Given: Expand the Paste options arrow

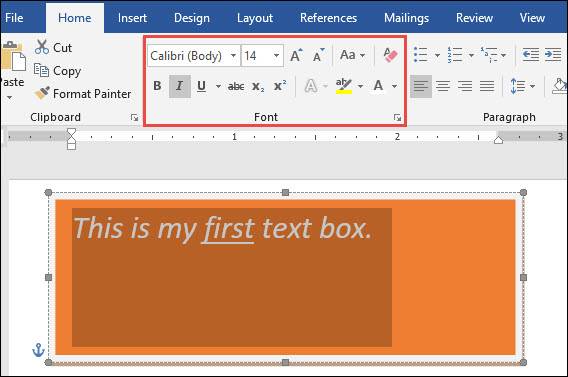Looking at the screenshot, I should tap(9, 97).
